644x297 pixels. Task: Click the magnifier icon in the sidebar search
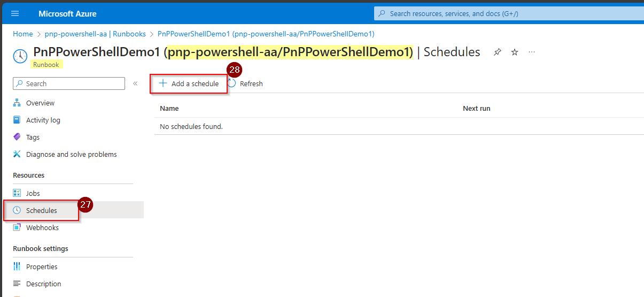20,83
